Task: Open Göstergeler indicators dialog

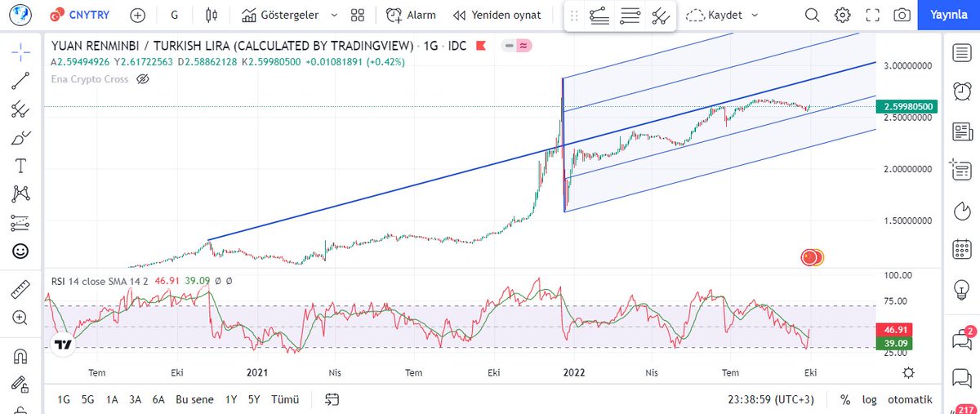Action: click(x=281, y=15)
